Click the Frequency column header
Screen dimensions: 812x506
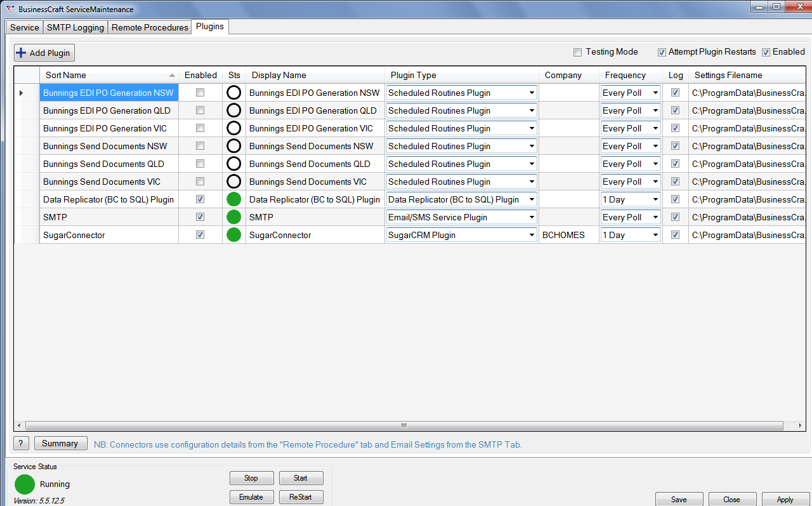pos(631,75)
